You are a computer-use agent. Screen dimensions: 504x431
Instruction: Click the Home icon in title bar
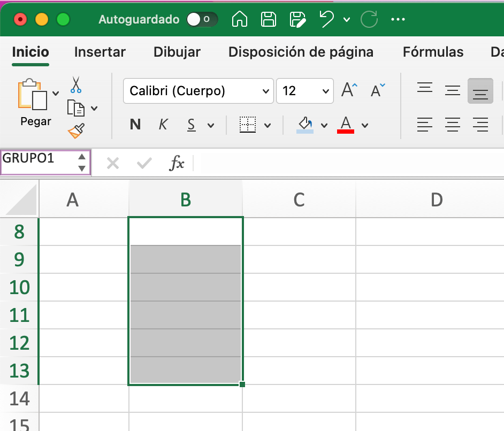pyautogui.click(x=240, y=20)
